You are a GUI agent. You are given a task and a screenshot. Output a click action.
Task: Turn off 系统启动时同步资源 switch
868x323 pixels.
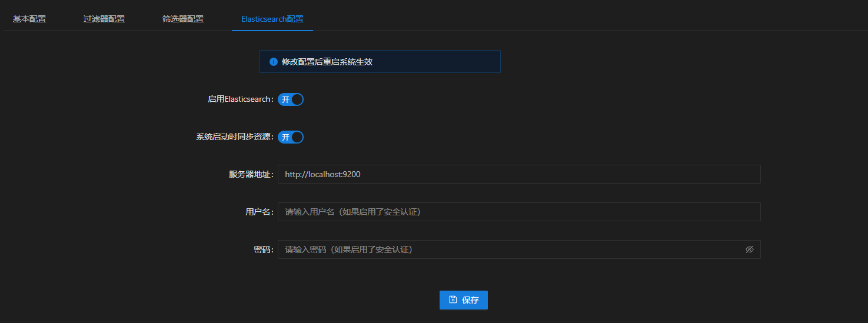(x=291, y=137)
